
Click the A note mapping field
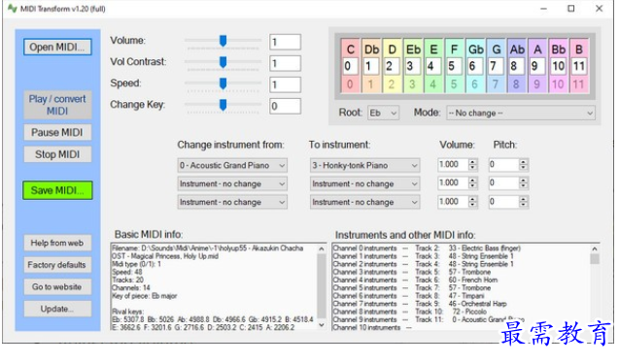coord(536,66)
